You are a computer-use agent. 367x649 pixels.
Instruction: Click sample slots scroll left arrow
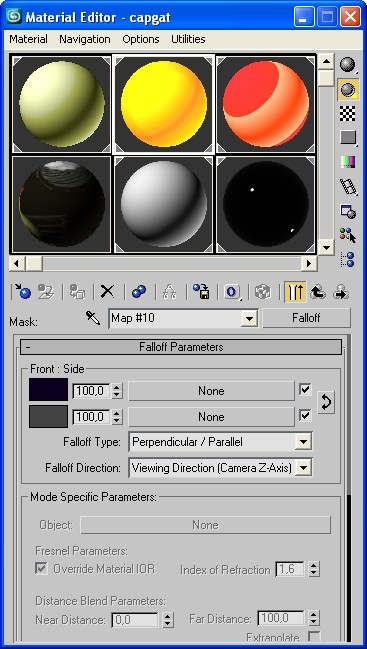tap(17, 263)
